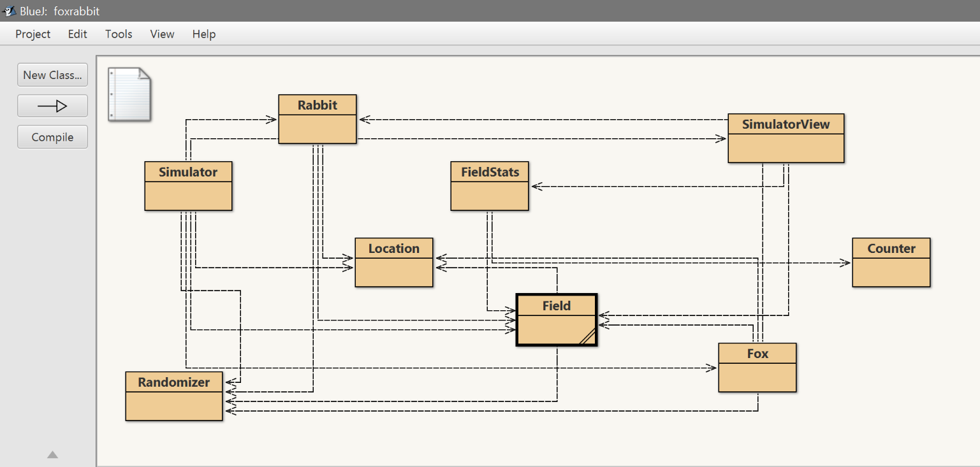Click the BlueJ app icon in title bar
This screenshot has width=980, height=467.
10,11
